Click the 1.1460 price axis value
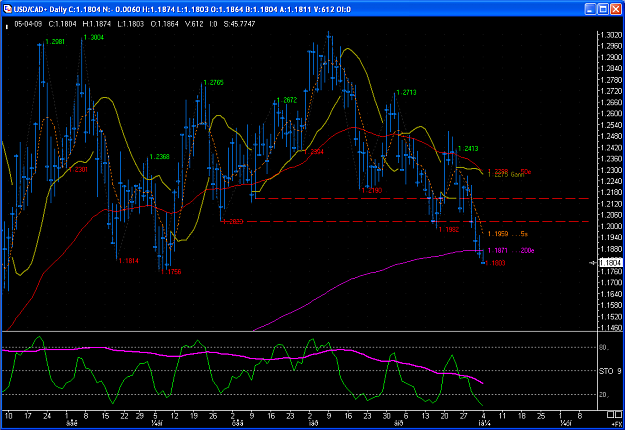 coord(611,328)
